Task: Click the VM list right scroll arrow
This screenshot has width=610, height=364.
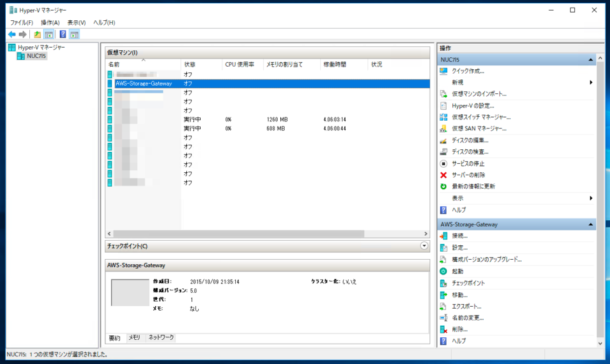Action: 426,234
